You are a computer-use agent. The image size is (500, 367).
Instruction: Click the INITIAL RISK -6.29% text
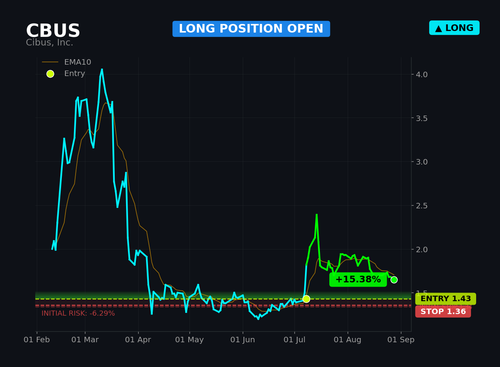tap(78, 313)
